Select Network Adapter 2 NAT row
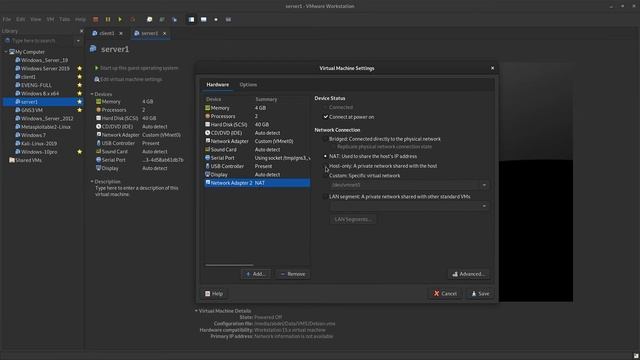The height and width of the screenshot is (360, 640). pyautogui.click(x=257, y=183)
